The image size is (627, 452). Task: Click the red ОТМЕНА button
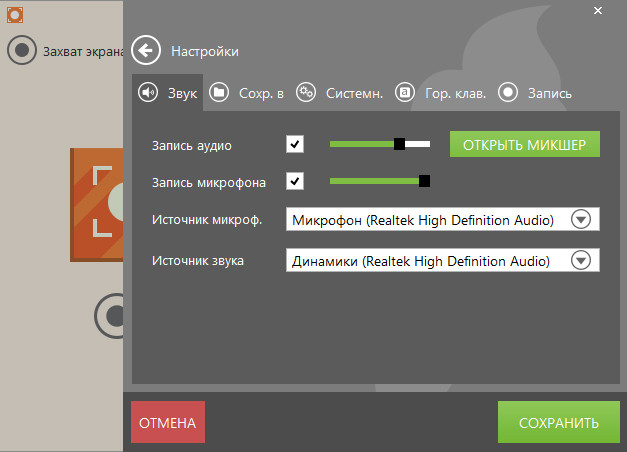pyautogui.click(x=168, y=422)
